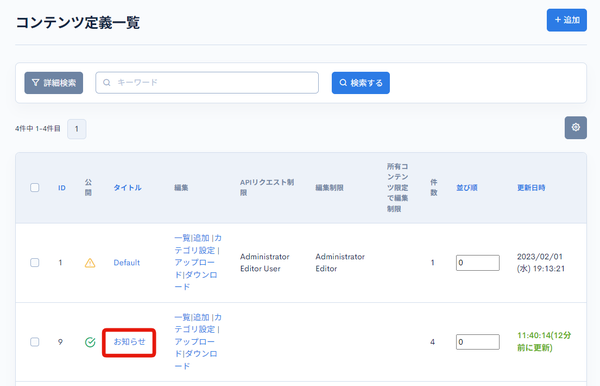Click the Administrator Editor User API restriction cell
600x386 pixels.
coord(264,262)
